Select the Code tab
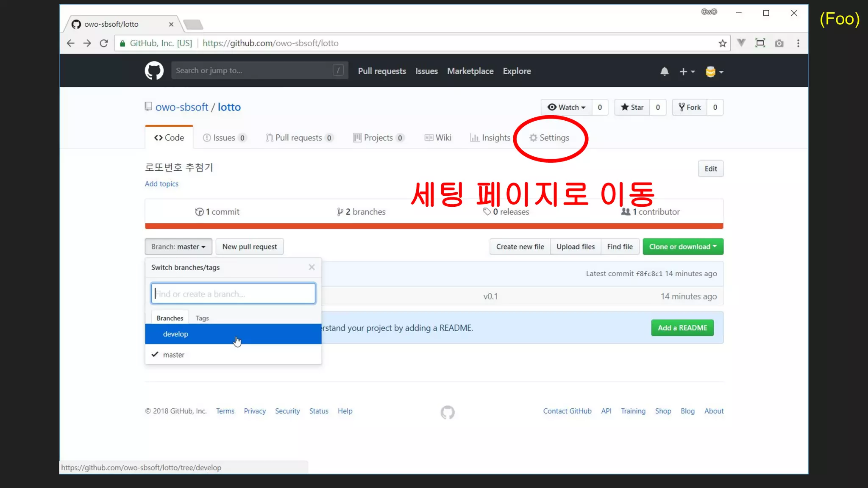Screen dimensions: 868x488 (x=169, y=138)
